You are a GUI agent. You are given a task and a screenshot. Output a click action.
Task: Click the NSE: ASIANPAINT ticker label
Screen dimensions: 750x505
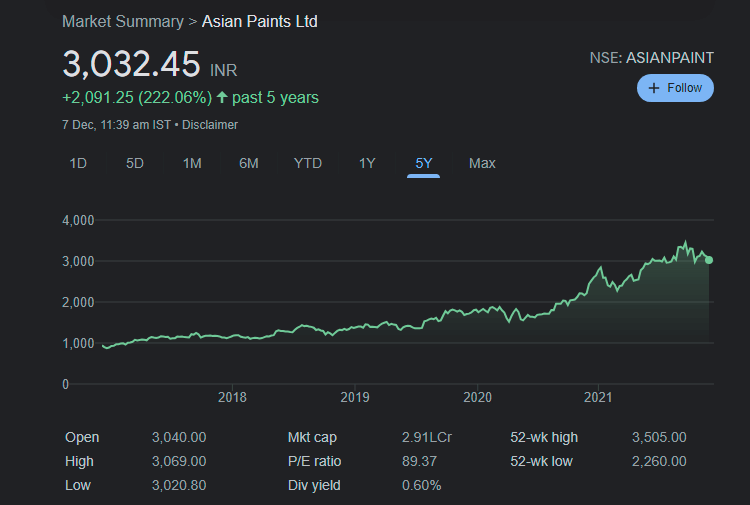(651, 58)
